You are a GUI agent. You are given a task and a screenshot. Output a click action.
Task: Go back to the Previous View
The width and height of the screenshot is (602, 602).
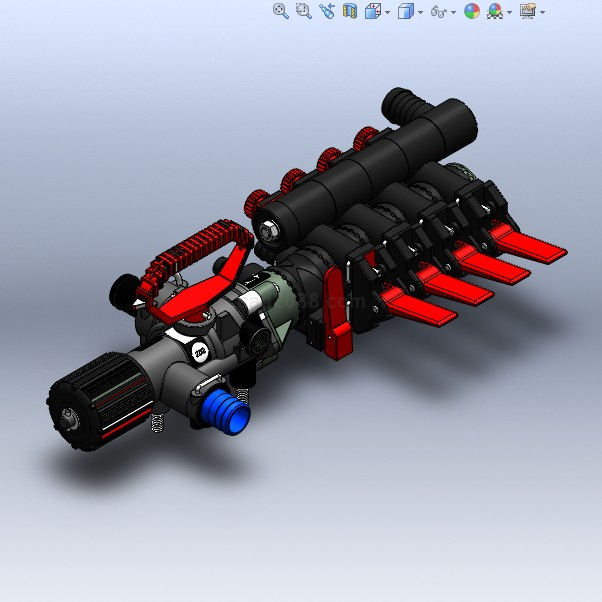click(x=327, y=11)
